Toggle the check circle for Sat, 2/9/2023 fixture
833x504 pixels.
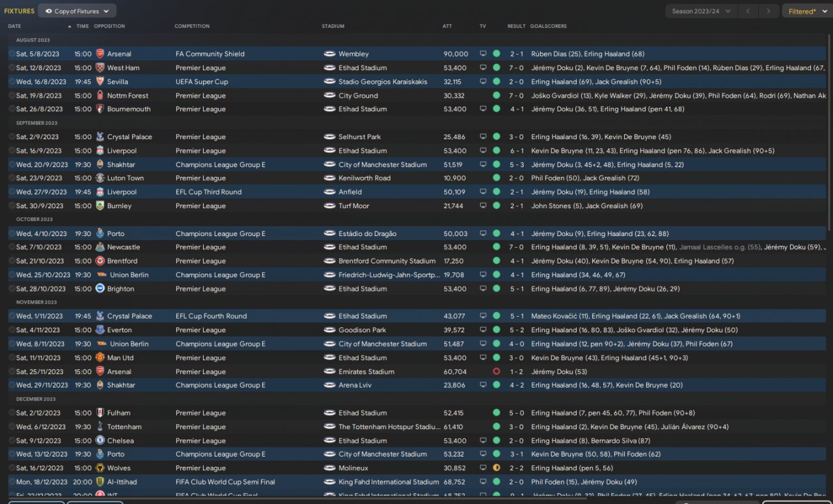pyautogui.click(x=12, y=137)
